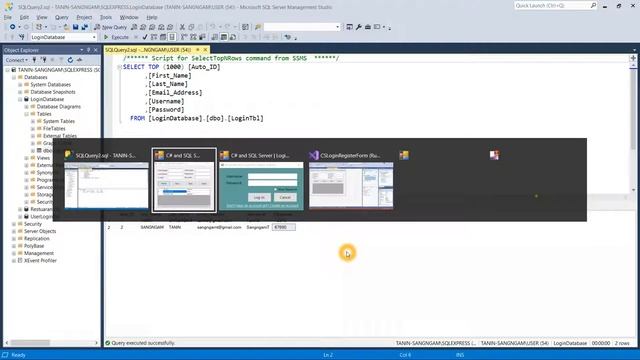Open the View menu
Screen dimensions: 640x360
coord(42,17)
